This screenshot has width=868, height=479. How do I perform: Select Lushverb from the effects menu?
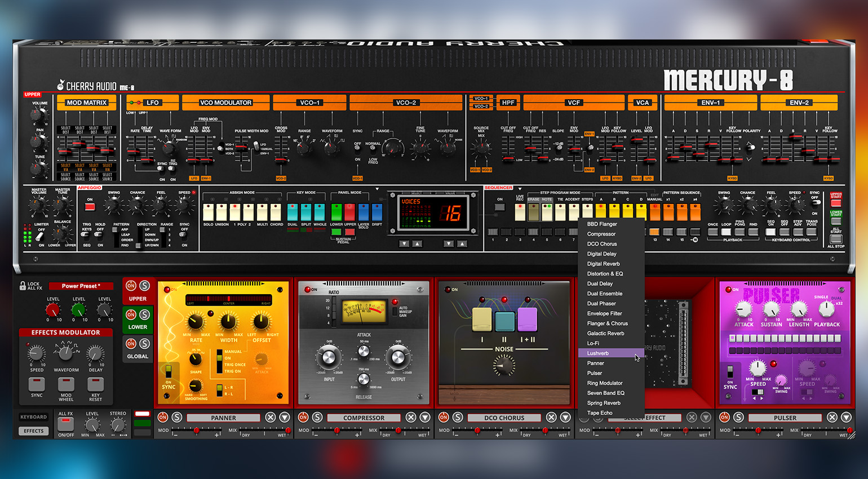598,353
